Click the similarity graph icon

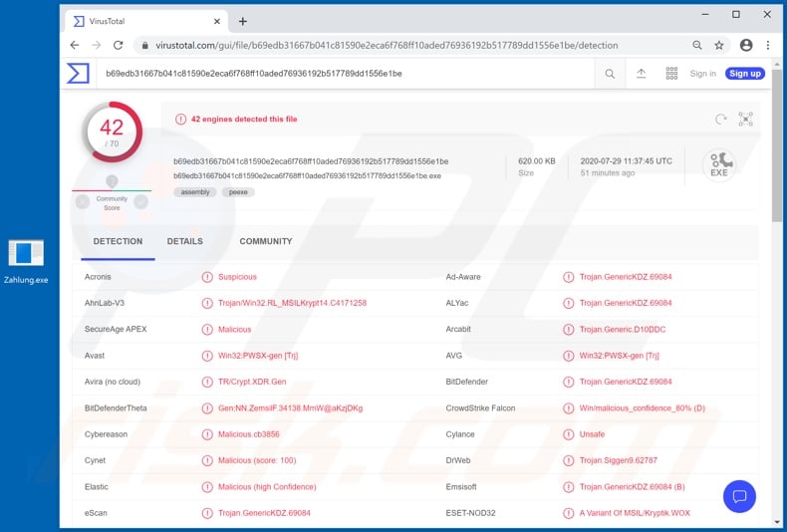point(745,119)
